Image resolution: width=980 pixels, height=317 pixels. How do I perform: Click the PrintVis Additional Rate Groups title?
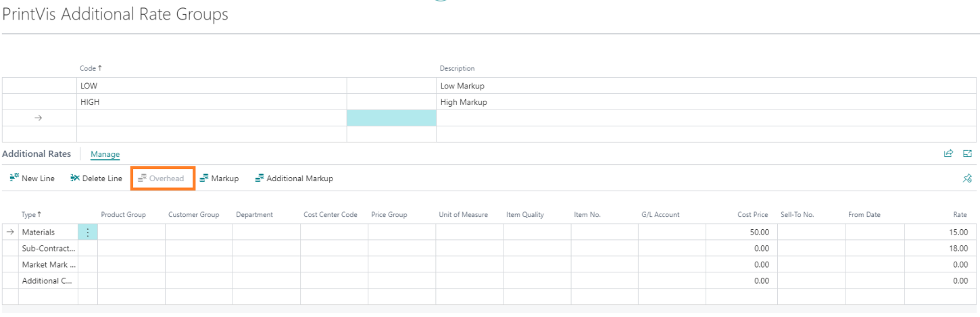click(x=115, y=14)
